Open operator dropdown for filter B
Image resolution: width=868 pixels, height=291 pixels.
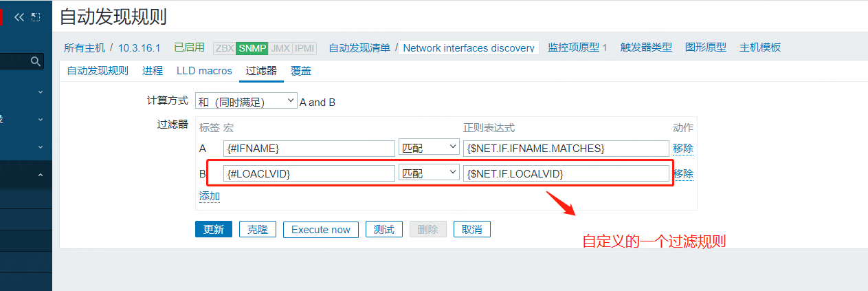[x=429, y=173]
